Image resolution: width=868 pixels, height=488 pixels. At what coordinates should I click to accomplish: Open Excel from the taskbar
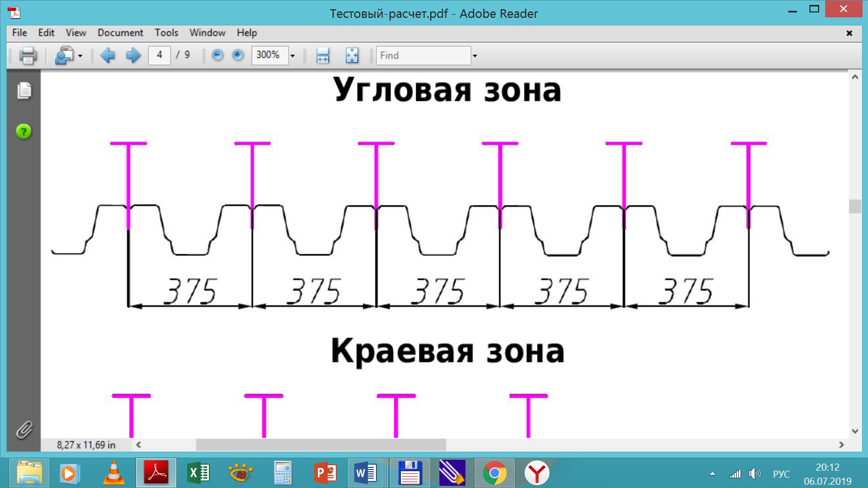pos(199,473)
